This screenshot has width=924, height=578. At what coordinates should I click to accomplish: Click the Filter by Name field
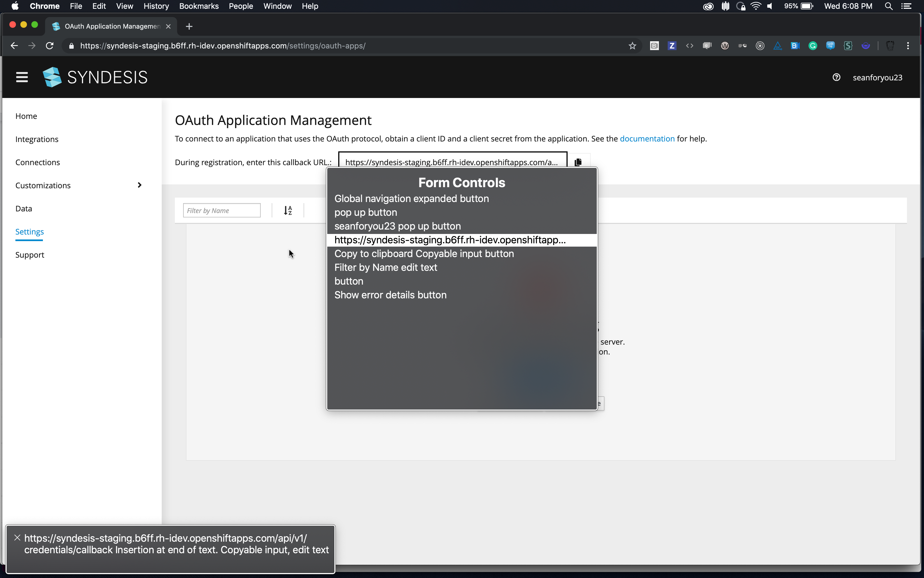(x=221, y=210)
